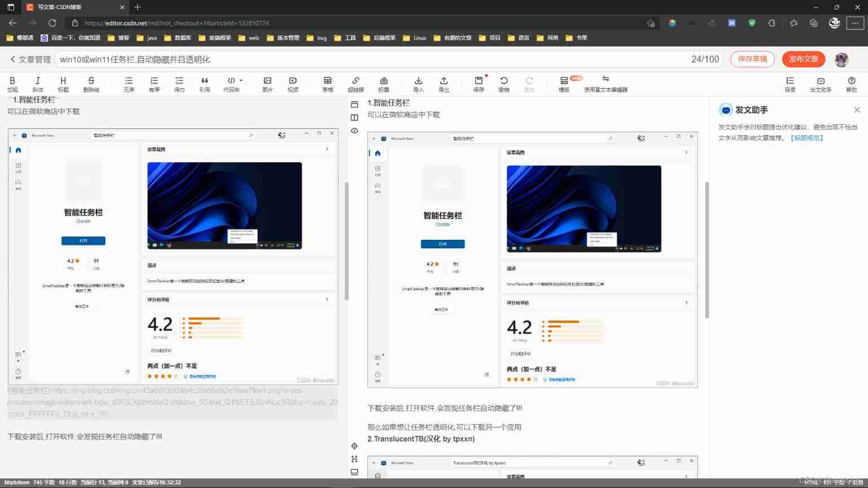Open the 书单 bookmark folder

(x=576, y=38)
